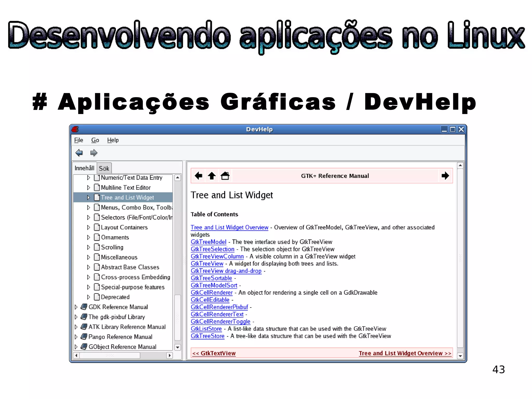Click the GDK Reference Manual book icon

(x=84, y=307)
